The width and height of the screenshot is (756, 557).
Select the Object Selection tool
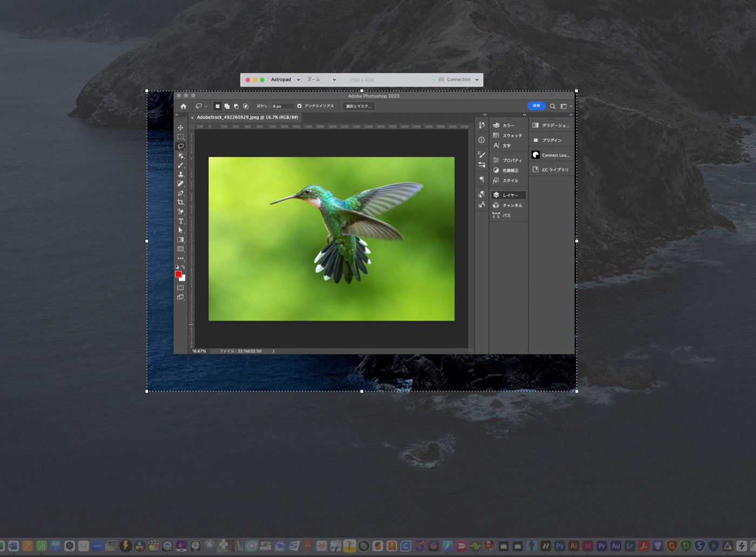coord(180,156)
